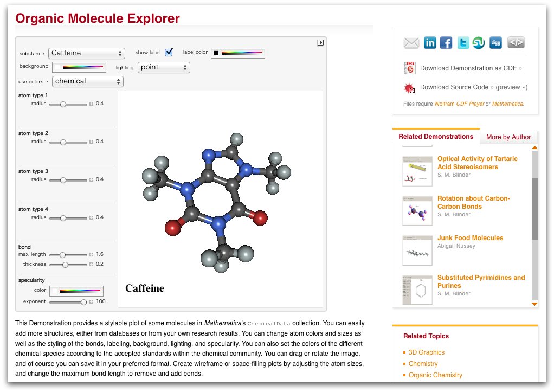Open the use colors dropdown showing chemical

click(x=87, y=81)
